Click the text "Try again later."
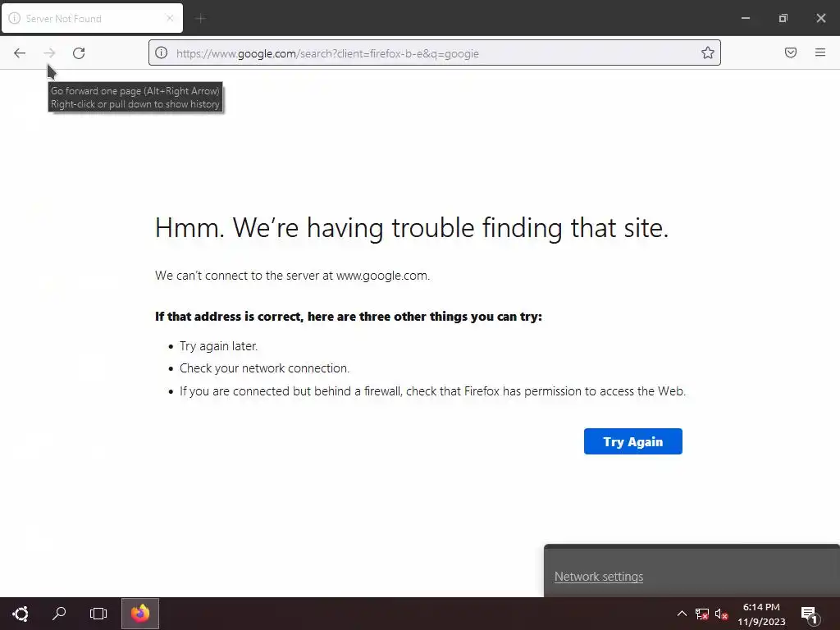Viewport: 840px width, 630px height. tap(218, 346)
